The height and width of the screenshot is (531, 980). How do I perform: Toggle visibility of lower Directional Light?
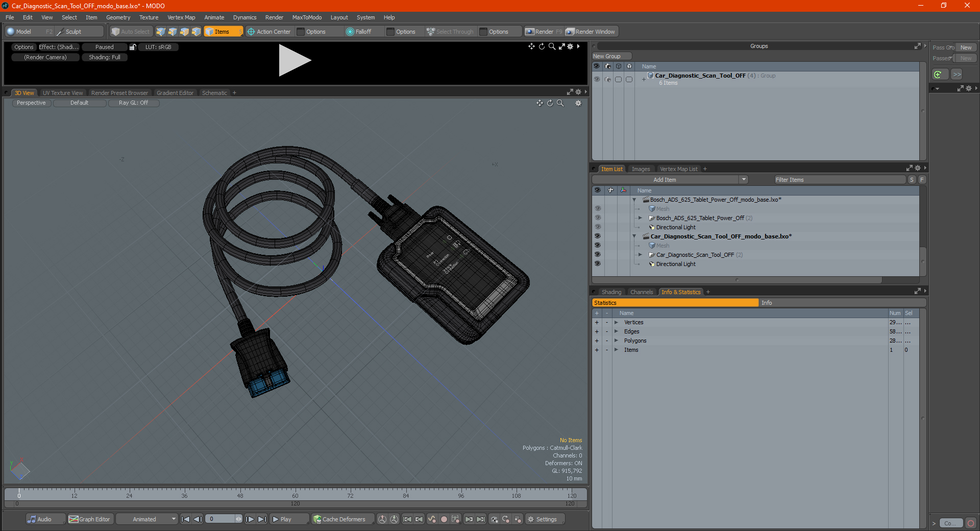[x=597, y=264]
